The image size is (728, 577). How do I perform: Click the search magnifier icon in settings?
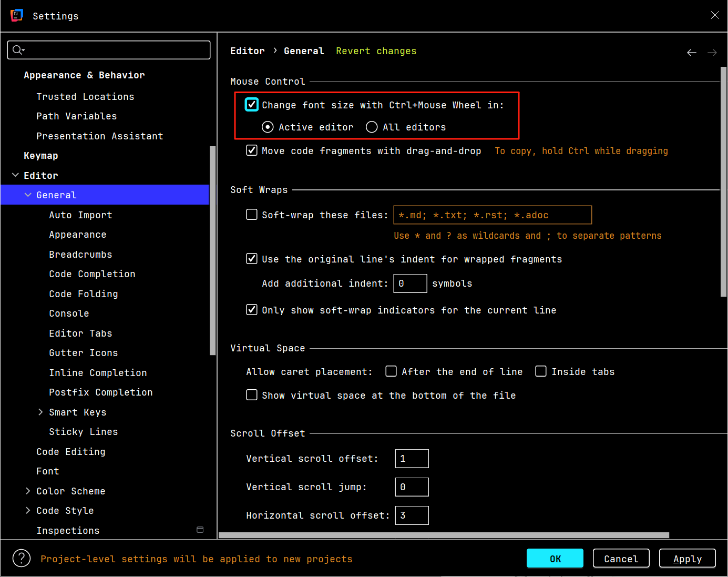tap(18, 50)
